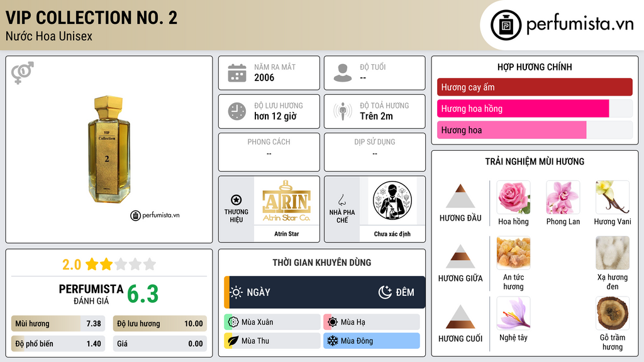This screenshot has height=362, width=644.
Task: Select the Hương hoa accord bar
Action: point(535,129)
